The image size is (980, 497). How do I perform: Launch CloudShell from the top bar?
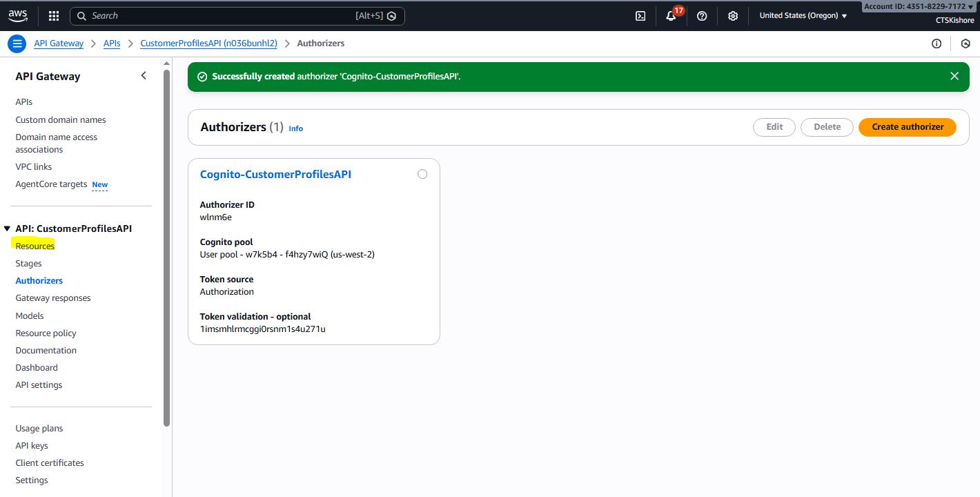coord(640,16)
